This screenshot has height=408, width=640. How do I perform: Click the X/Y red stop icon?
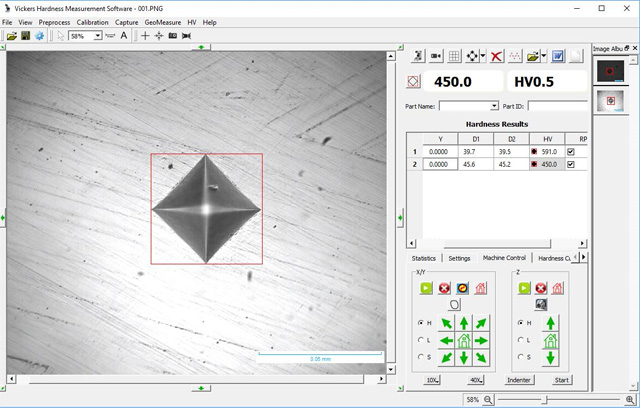(444, 287)
